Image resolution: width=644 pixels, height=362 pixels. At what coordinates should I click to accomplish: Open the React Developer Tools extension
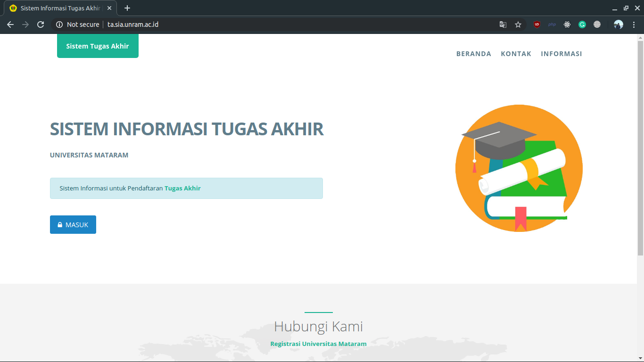click(567, 25)
